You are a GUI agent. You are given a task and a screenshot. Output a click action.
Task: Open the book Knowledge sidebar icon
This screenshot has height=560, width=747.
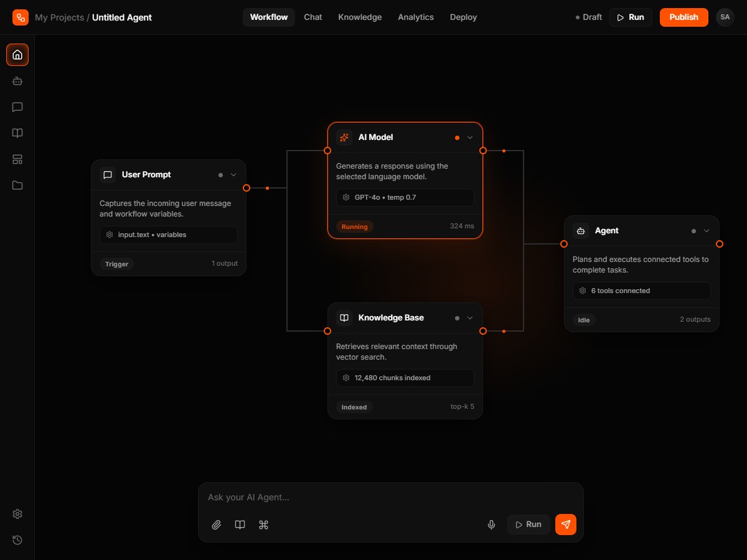(x=17, y=133)
